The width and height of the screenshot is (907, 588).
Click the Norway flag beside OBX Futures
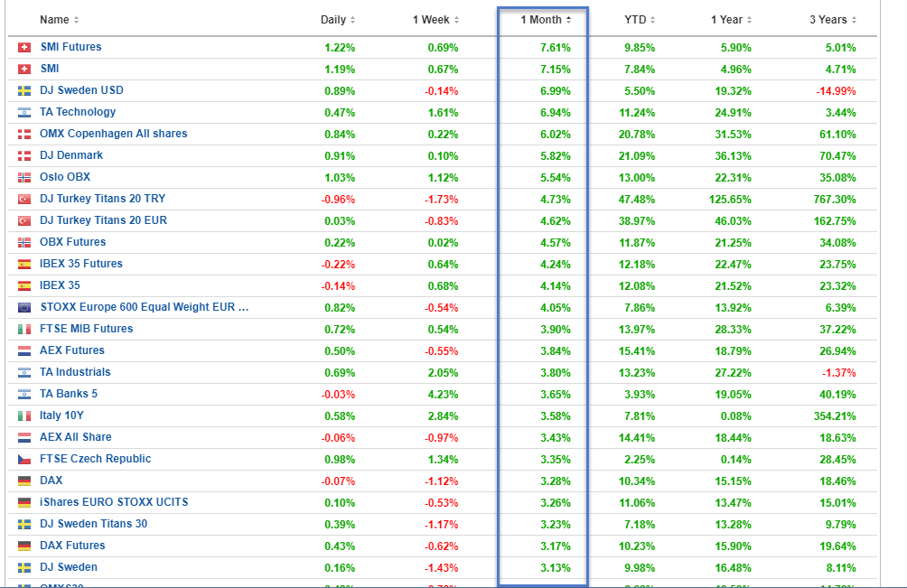coord(24,243)
